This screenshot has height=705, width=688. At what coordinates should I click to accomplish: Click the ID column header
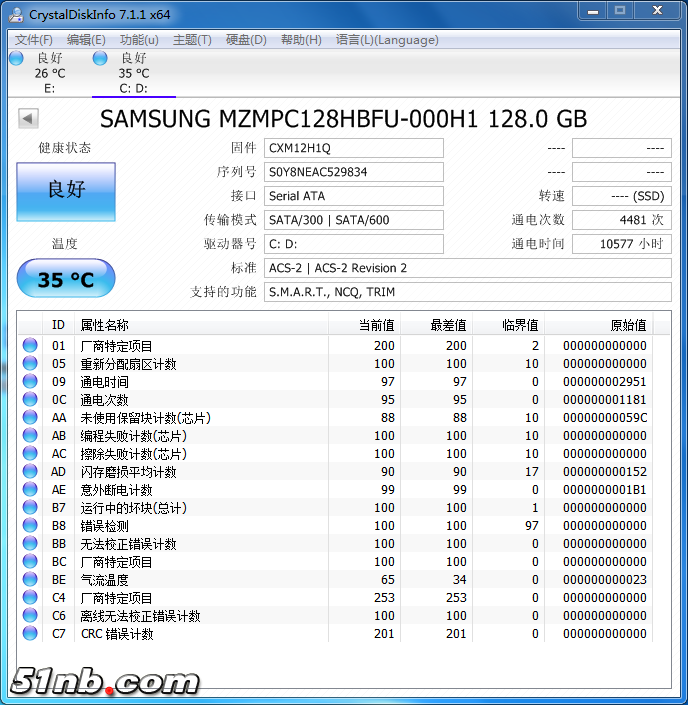[58, 325]
